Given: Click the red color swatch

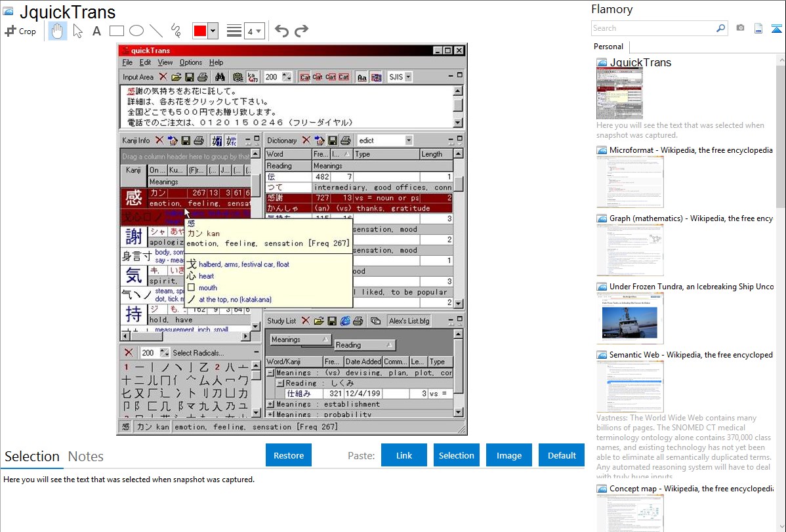Looking at the screenshot, I should [199, 31].
